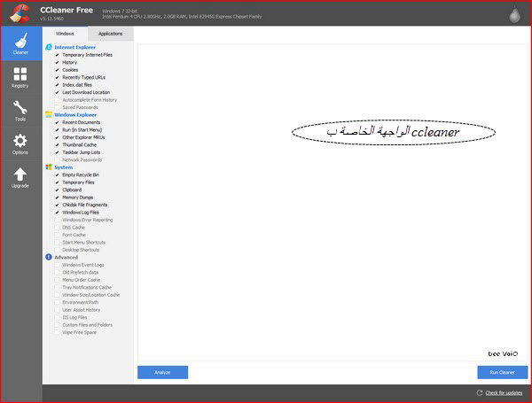This screenshot has height=403, width=532.
Task: Uncheck Windows Log Files
Action: (x=57, y=213)
